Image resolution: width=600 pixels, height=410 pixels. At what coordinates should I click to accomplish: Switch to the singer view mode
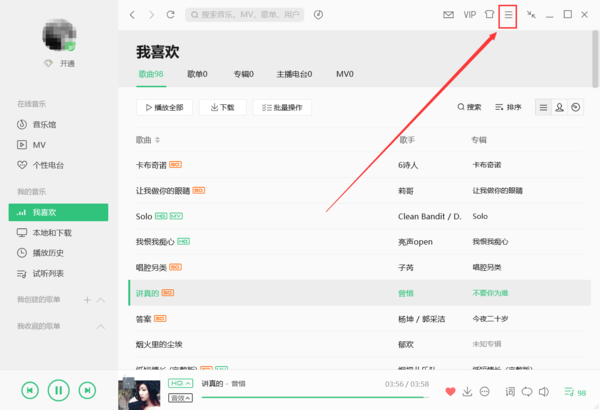coord(559,107)
